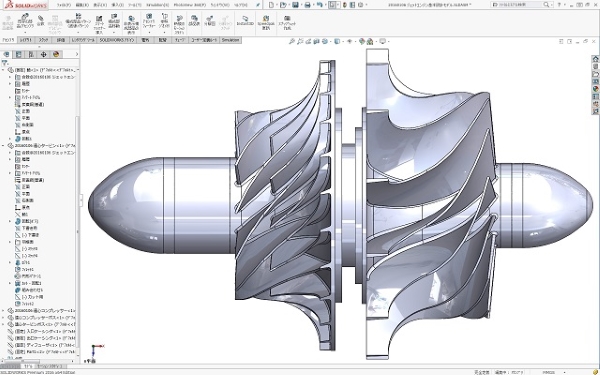This screenshot has width=600, height=375.
Task: Open dropdown arrow under Insert Components tool
Action: (25, 33)
